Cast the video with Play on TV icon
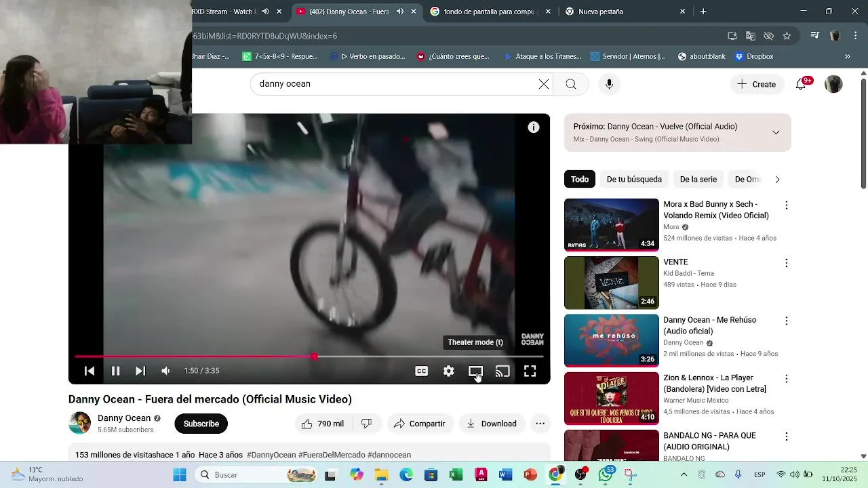Screen dimensions: 868x488 tap(502, 371)
